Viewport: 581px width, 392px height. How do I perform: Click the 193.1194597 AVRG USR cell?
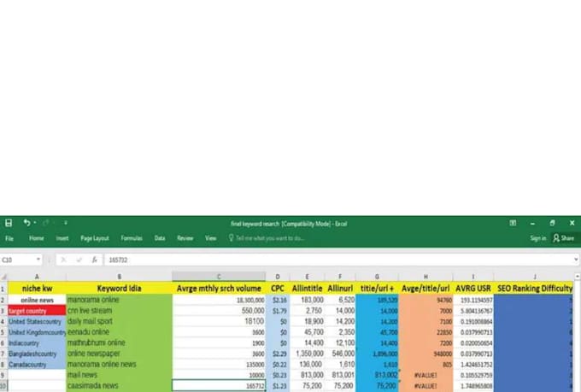click(x=473, y=300)
